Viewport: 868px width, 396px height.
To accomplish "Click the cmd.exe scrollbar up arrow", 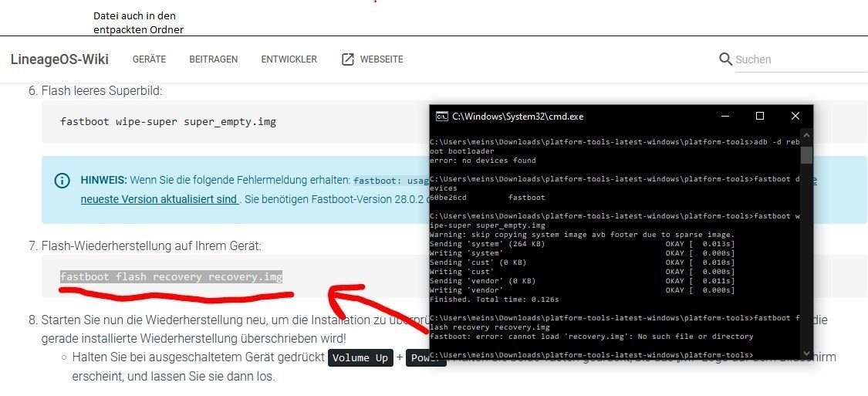I will 806,134.
